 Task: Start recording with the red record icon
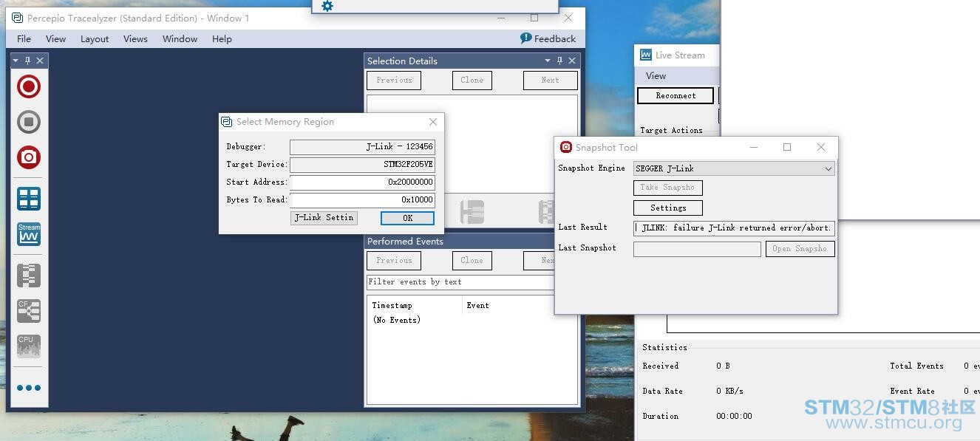[29, 86]
